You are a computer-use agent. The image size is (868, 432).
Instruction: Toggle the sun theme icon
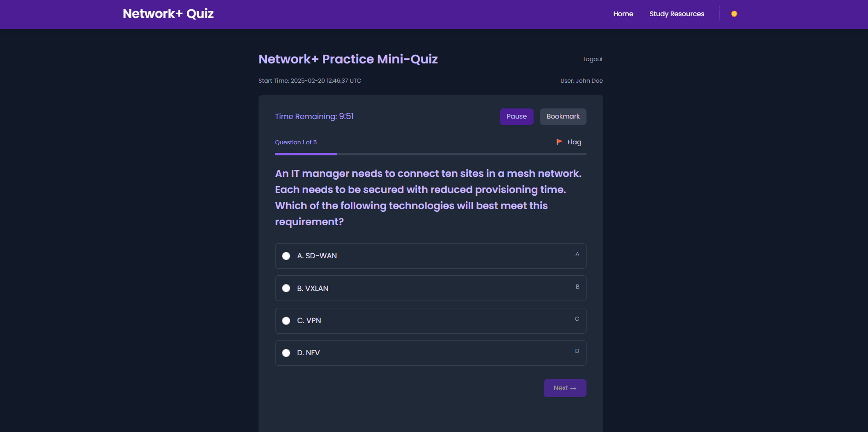[734, 14]
